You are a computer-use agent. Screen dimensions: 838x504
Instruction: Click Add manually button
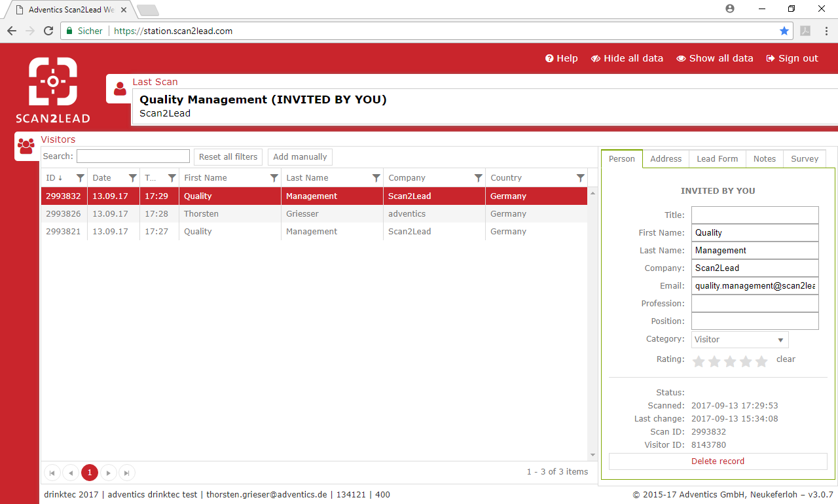click(x=300, y=157)
